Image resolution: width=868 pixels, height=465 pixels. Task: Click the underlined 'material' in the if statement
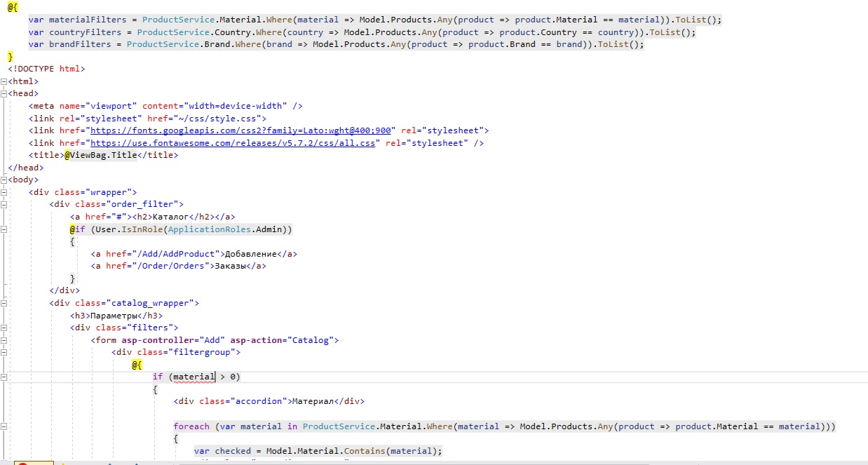click(194, 377)
